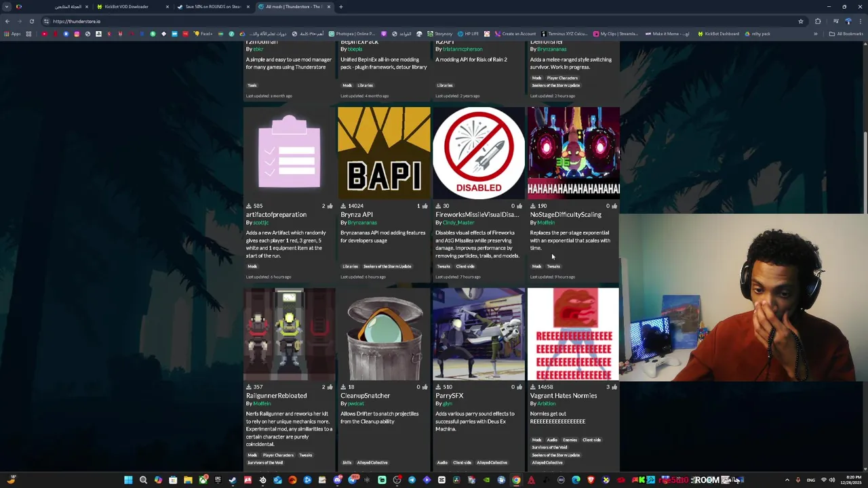Bookmark this page with star icon

[801, 21]
